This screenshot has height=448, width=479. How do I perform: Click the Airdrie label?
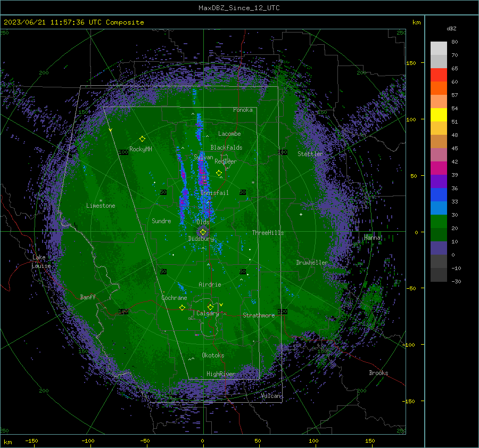click(x=210, y=284)
